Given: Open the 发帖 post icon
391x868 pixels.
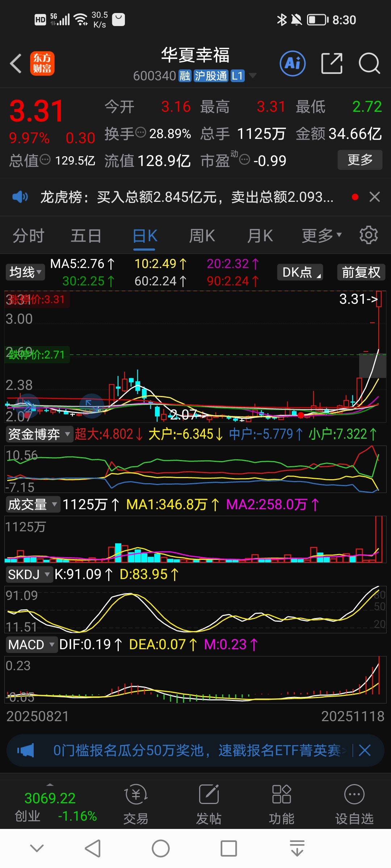Looking at the screenshot, I should click(x=209, y=794).
